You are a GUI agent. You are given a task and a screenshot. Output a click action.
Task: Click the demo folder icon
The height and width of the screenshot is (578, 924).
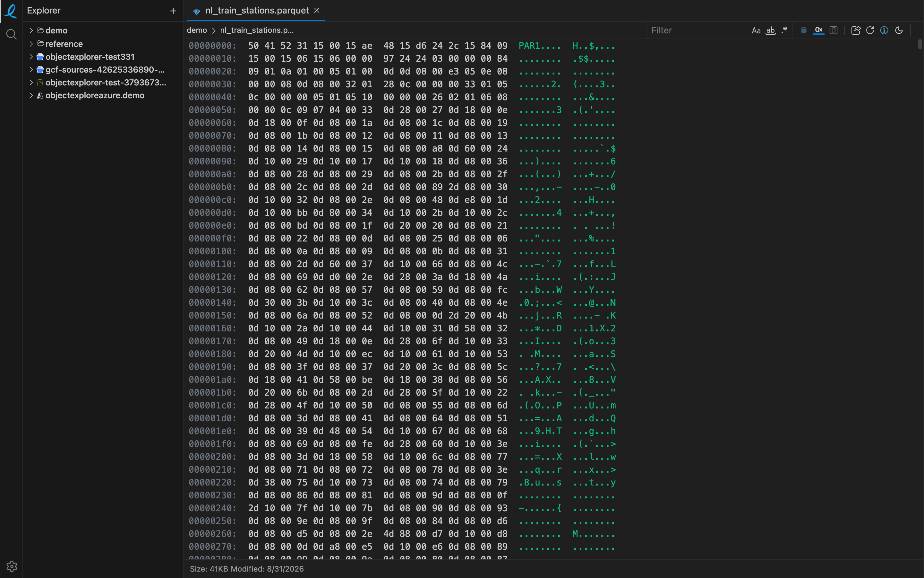tap(40, 30)
